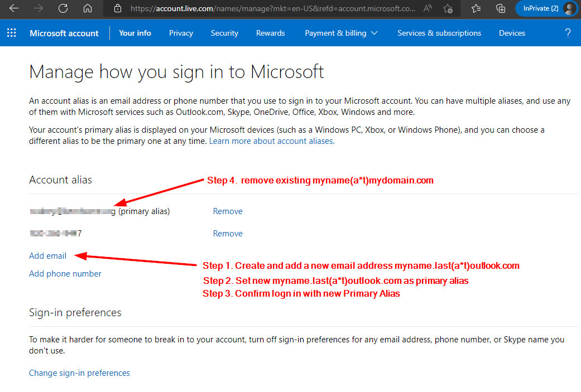The image size is (581, 392).
Task: Open browser favorites with the star icon
Action: [476, 9]
